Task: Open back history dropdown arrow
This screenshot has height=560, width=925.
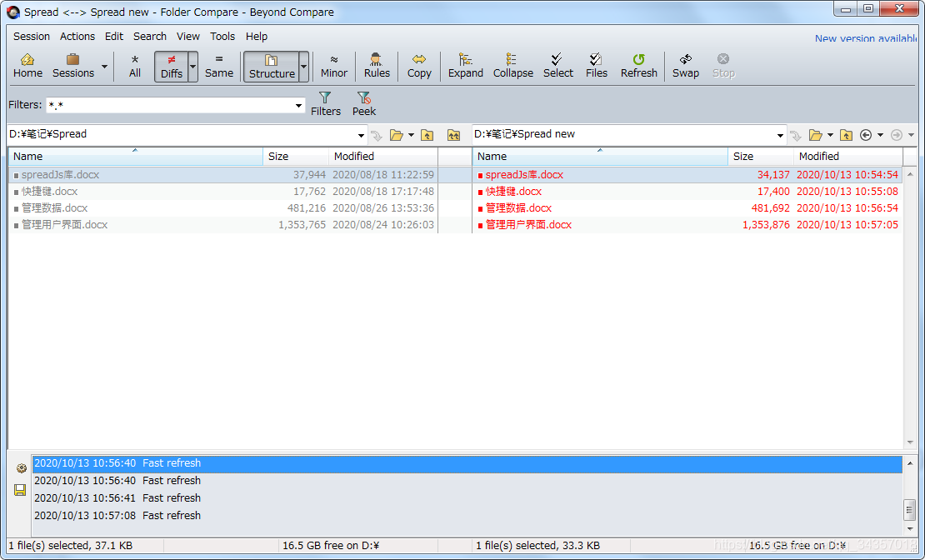Action: [x=880, y=135]
